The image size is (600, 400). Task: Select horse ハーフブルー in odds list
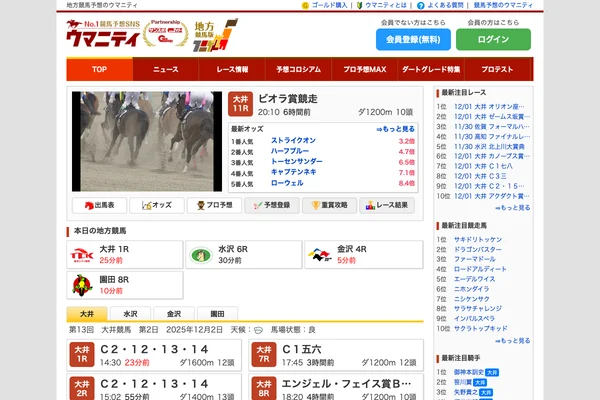[290, 151]
